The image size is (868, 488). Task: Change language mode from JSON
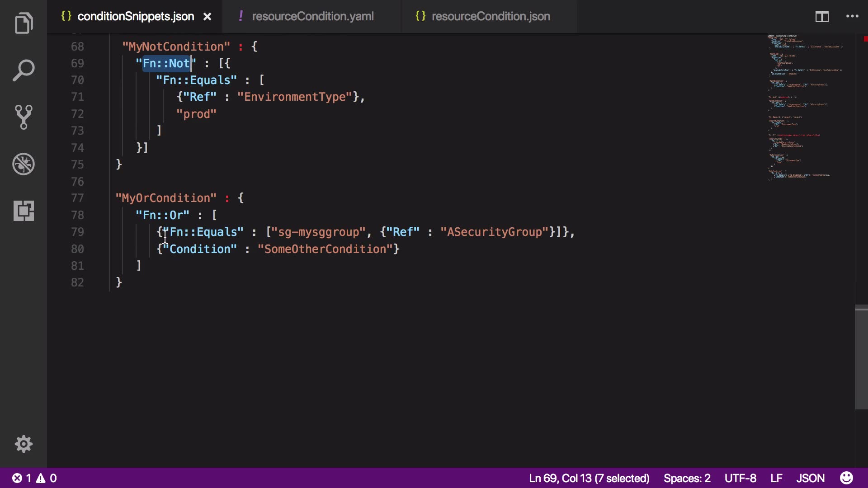[810, 478]
